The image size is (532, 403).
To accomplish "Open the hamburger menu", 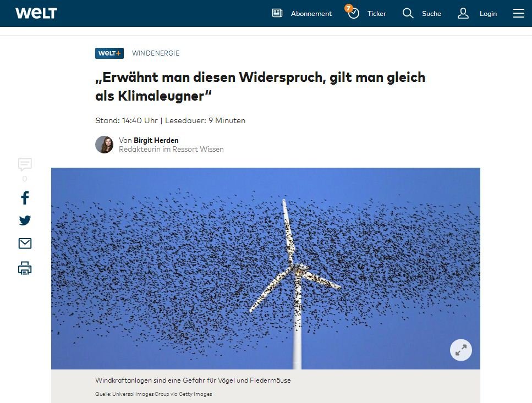I will [x=518, y=13].
